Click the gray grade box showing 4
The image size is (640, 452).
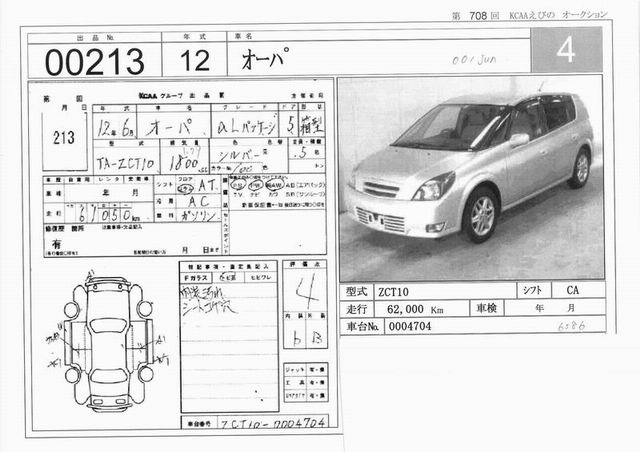(566, 50)
